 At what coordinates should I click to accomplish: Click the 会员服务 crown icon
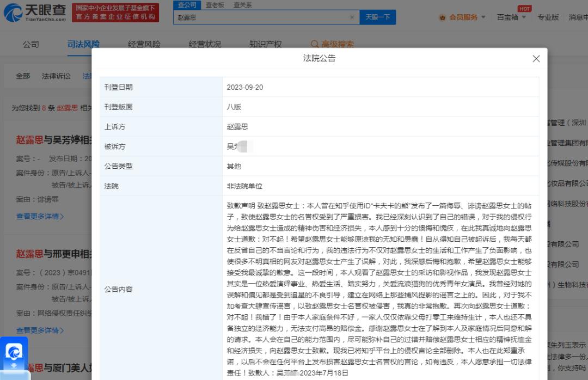(443, 17)
